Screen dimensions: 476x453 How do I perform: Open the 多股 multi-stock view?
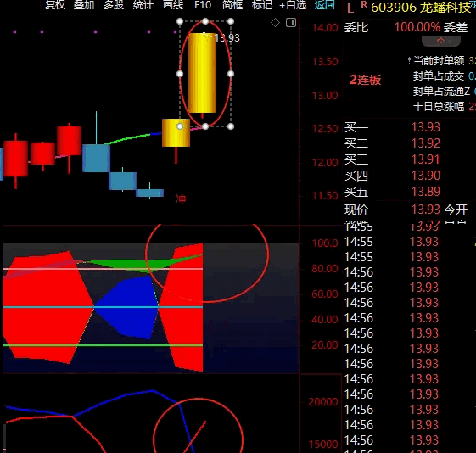pyautogui.click(x=114, y=5)
